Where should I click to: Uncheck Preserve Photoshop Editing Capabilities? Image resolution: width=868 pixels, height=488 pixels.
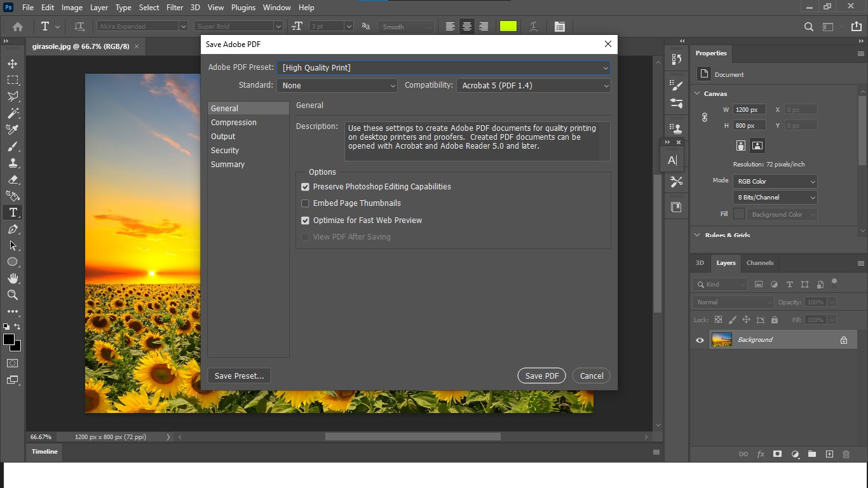305,187
